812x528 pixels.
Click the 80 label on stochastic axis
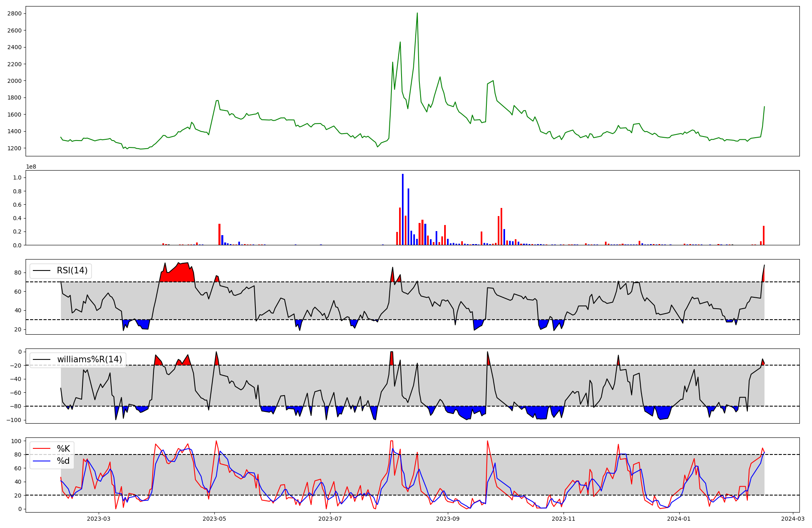(x=19, y=455)
